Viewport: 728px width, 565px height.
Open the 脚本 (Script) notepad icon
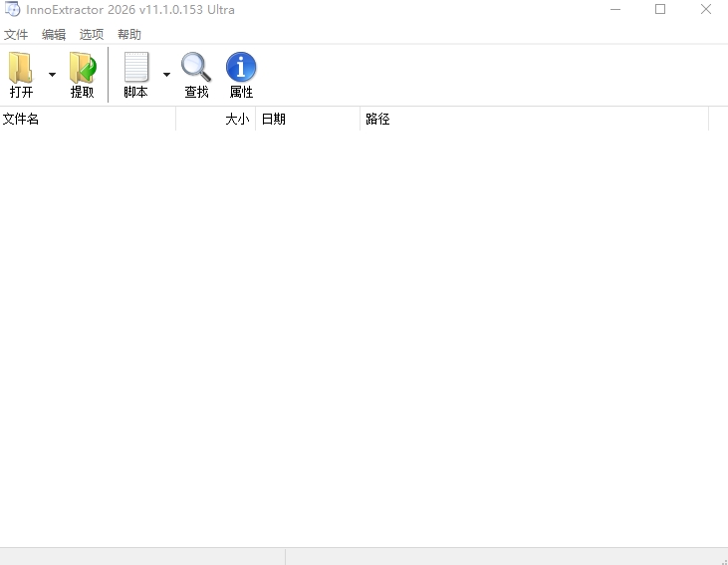point(136,68)
